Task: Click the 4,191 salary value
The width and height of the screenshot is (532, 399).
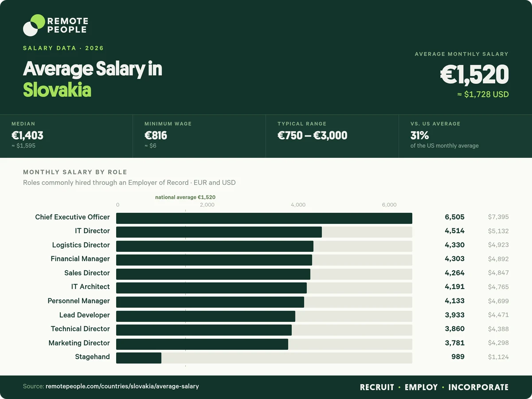Action: [455, 287]
